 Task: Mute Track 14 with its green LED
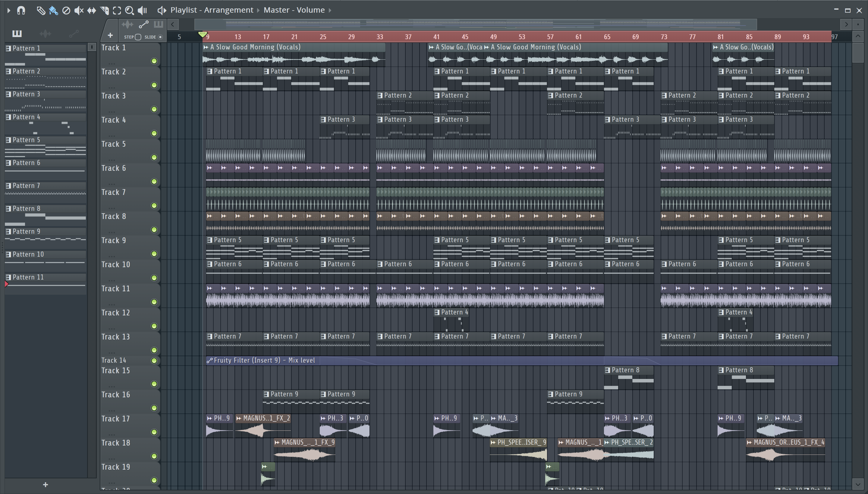(x=154, y=361)
